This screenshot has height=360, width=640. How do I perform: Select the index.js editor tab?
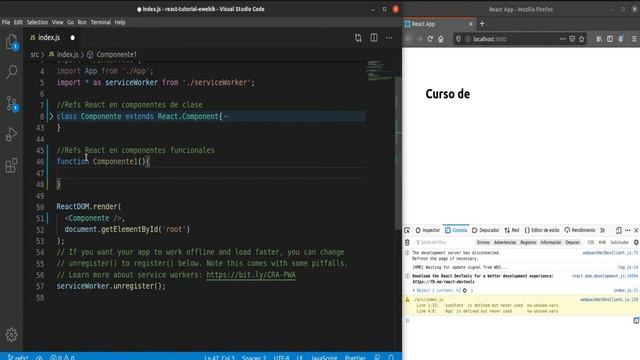(x=48, y=38)
